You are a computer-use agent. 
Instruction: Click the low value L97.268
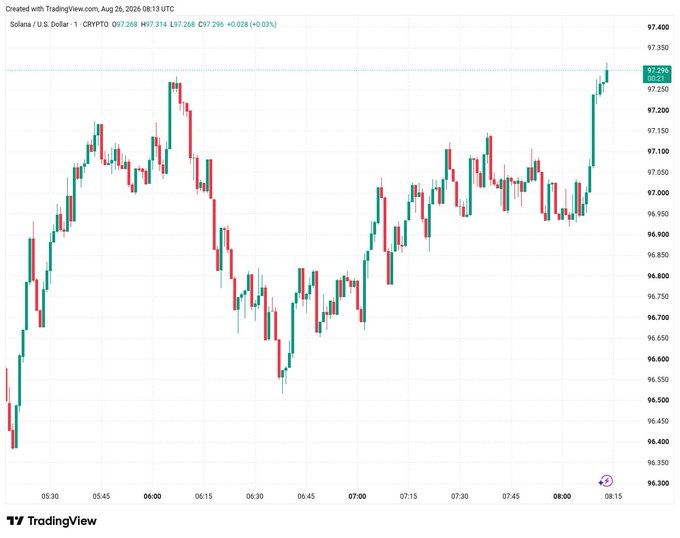tap(183, 24)
